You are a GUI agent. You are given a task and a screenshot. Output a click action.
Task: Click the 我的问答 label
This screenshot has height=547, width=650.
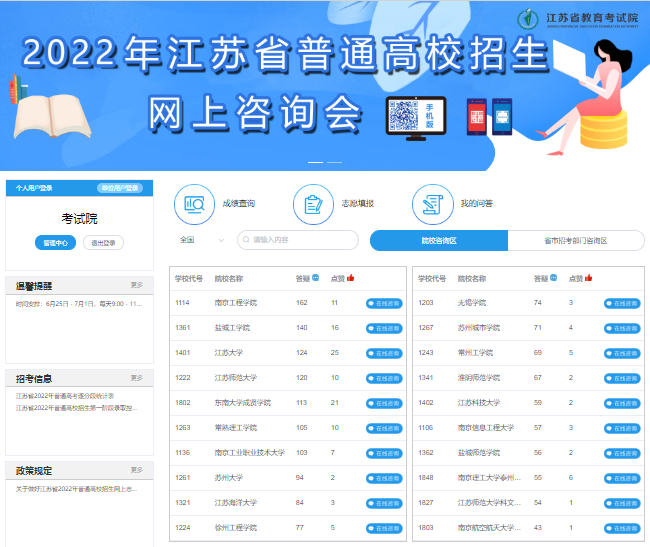pos(477,203)
